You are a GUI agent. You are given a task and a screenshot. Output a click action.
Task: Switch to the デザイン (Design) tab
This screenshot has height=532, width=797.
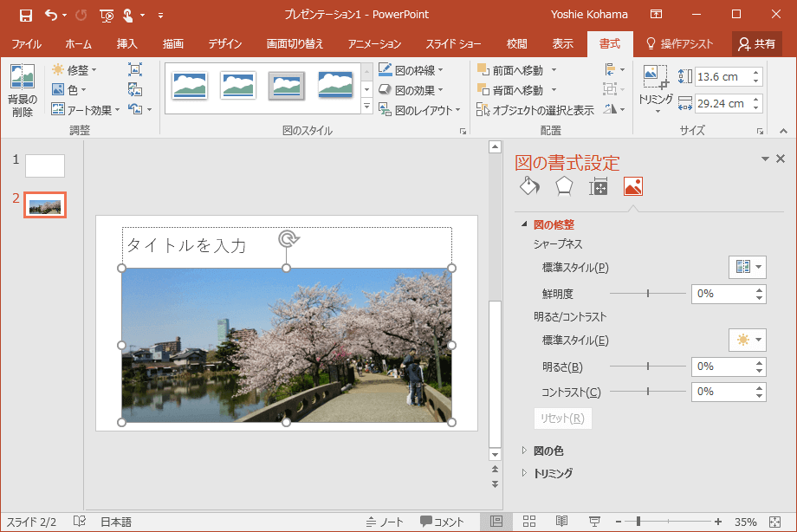[x=224, y=44]
